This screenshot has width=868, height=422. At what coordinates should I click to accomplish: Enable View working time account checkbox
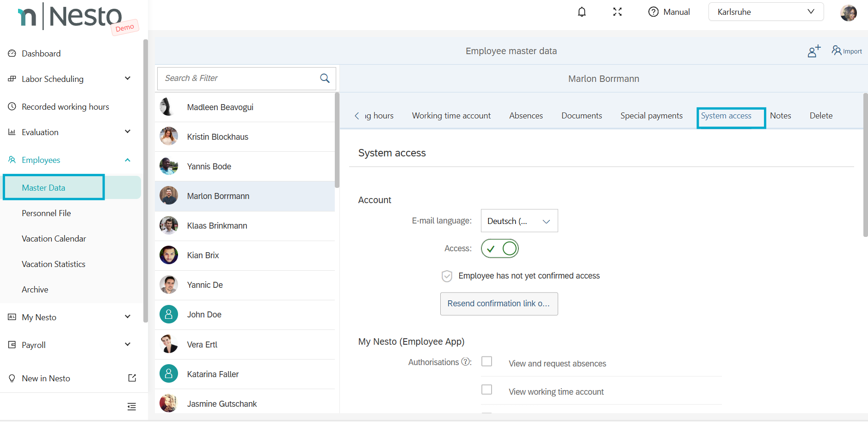click(x=486, y=390)
